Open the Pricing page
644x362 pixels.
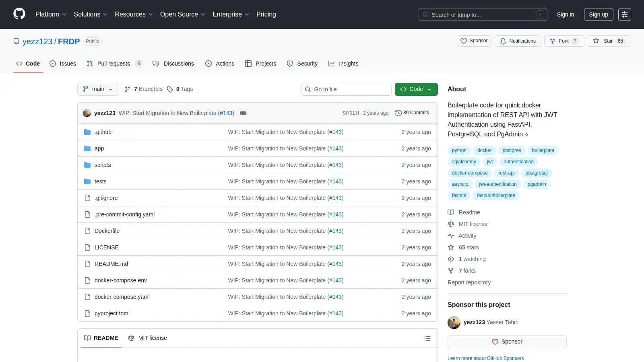[x=266, y=14]
